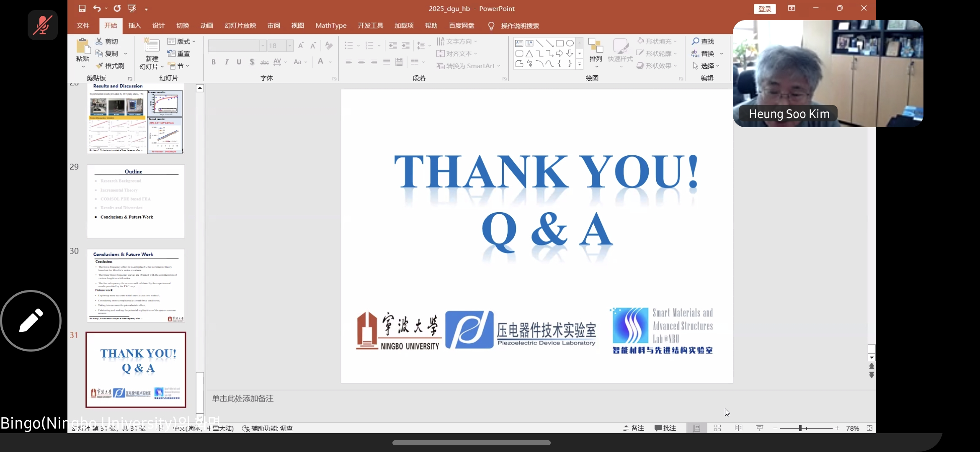
Task: Increase font size with the large A icon
Action: [301, 46]
